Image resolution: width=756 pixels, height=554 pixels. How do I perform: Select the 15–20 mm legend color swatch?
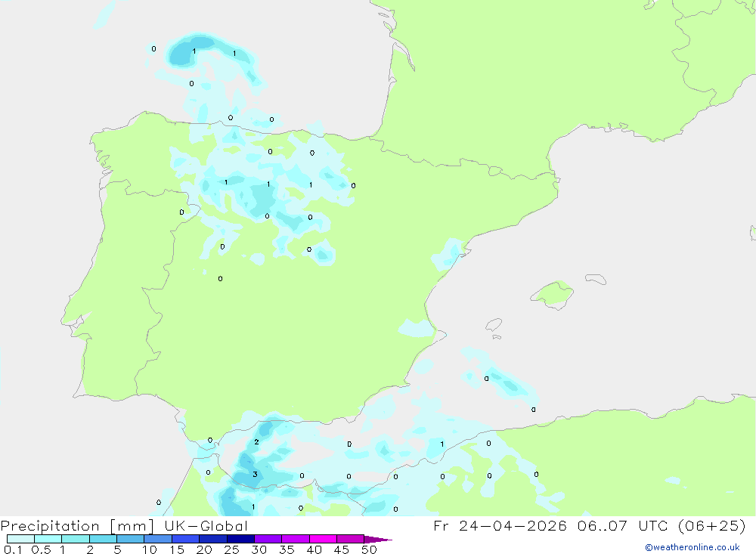click(186, 539)
